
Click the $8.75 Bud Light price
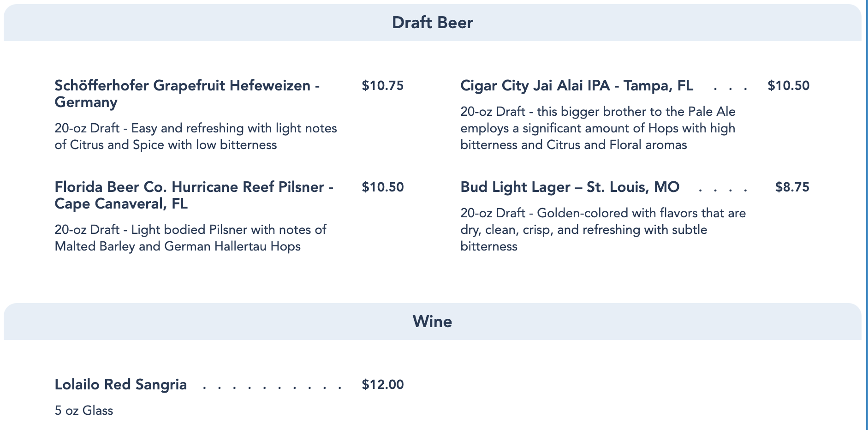click(792, 187)
